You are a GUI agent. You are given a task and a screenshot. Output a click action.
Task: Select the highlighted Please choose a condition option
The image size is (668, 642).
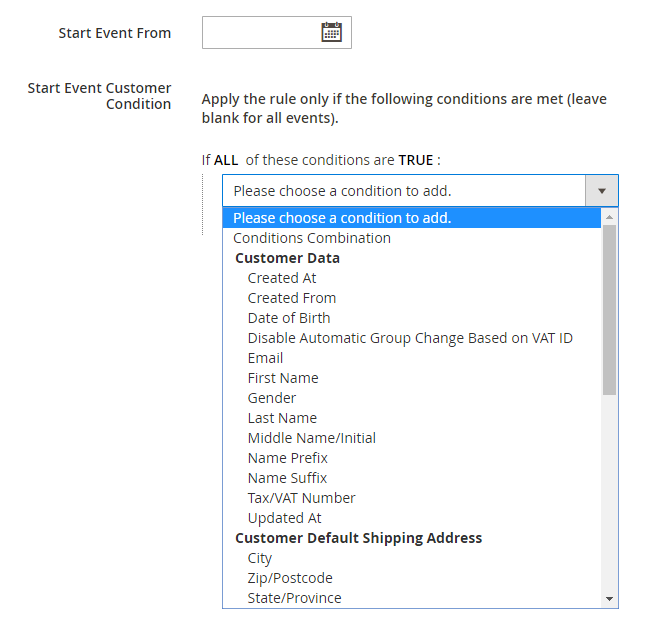342,218
